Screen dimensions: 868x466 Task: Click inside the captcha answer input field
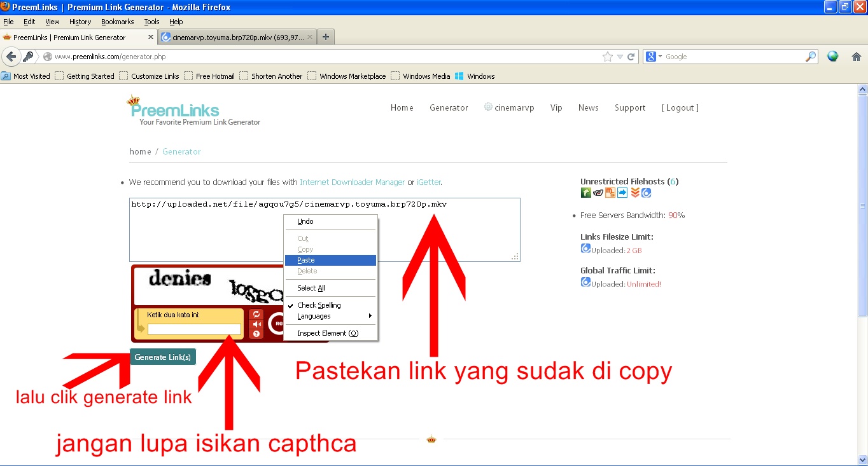[195, 329]
